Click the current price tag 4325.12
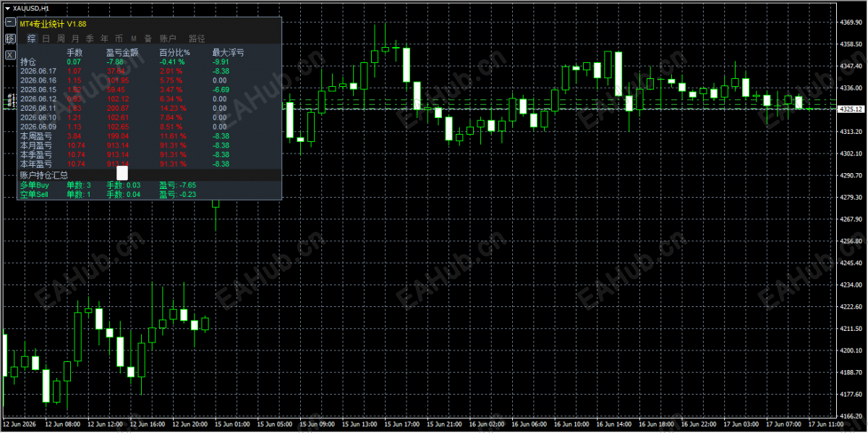Screen dimensions: 868x433 pos(850,109)
